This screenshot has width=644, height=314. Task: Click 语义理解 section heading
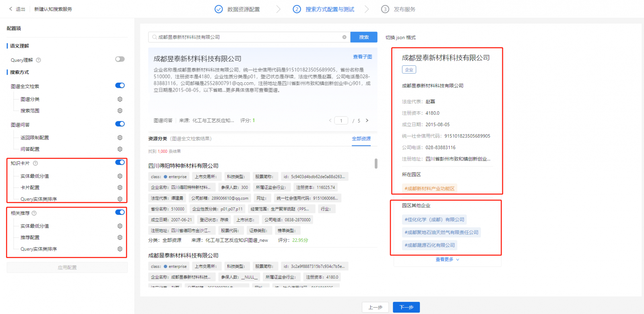[19, 46]
